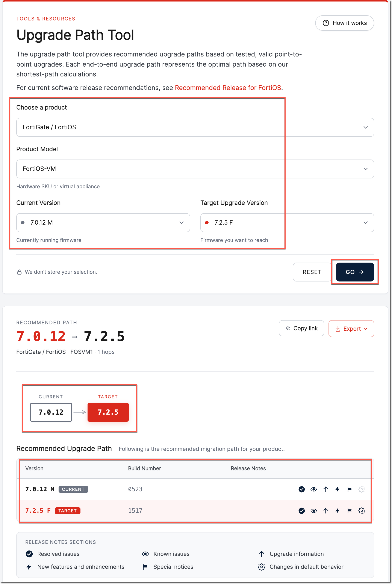This screenshot has width=392, height=584.
Task: Click the Currently running firmware hint
Action: coord(49,240)
